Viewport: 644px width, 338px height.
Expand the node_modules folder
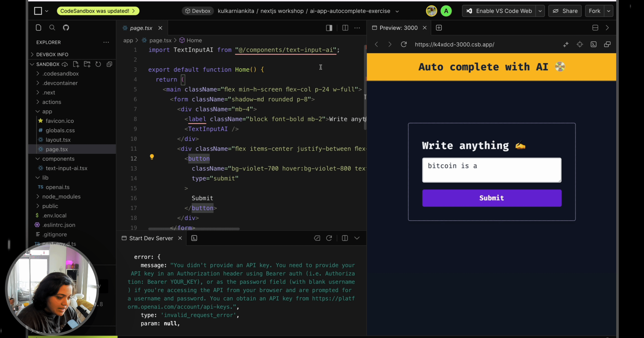[x=61, y=197]
